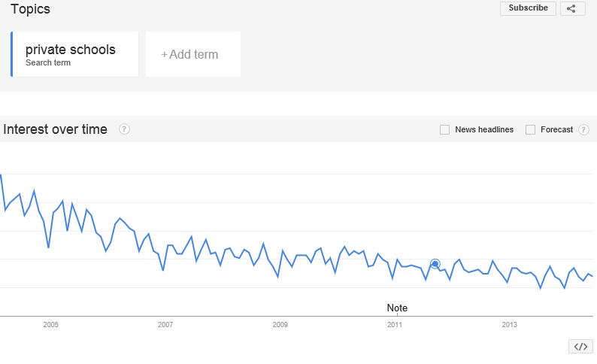Image resolution: width=597 pixels, height=364 pixels.
Task: Enable the News headlines checkbox
Action: point(444,130)
